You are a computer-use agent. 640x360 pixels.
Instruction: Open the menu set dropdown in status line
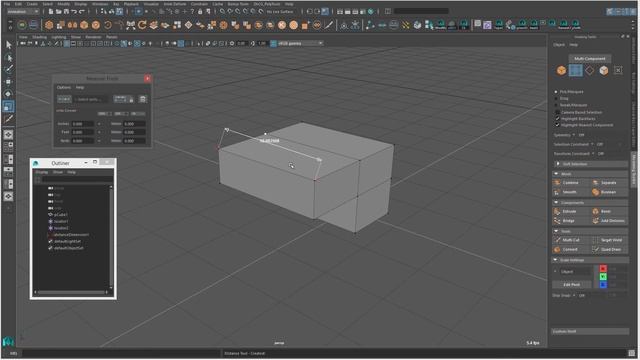pyautogui.click(x=23, y=11)
